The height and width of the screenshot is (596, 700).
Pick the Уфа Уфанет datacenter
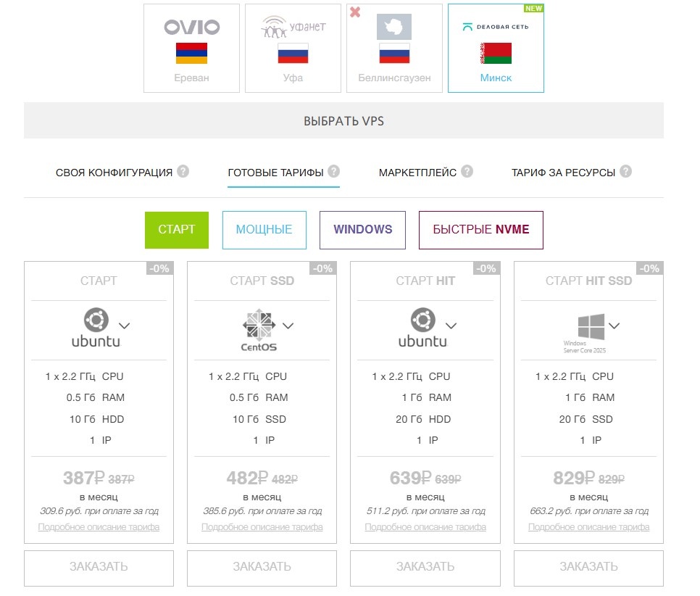pos(293,49)
